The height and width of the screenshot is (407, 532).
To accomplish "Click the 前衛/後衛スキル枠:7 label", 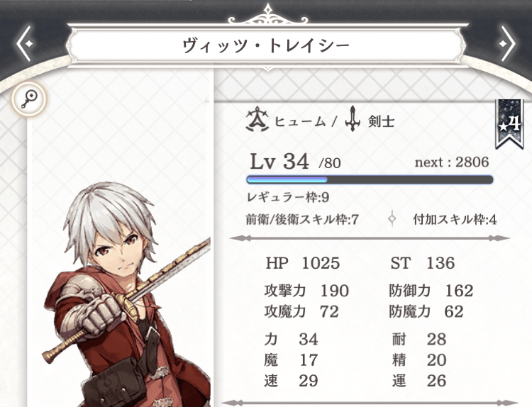I will tap(302, 220).
